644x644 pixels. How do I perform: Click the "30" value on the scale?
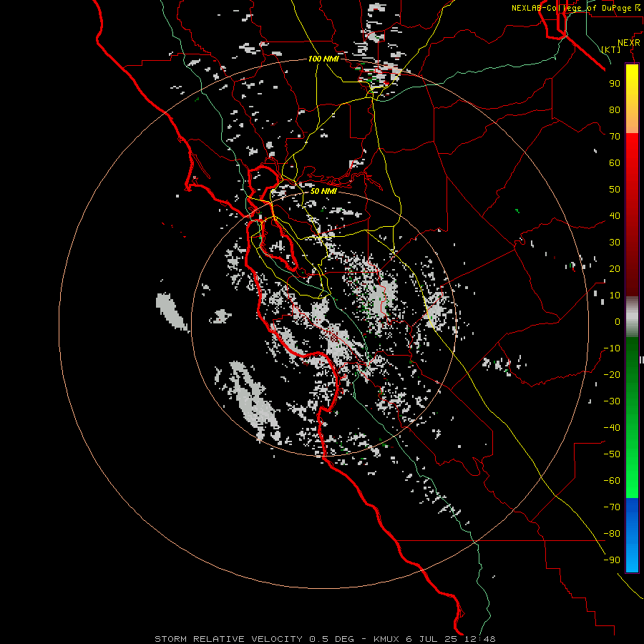tap(615, 243)
